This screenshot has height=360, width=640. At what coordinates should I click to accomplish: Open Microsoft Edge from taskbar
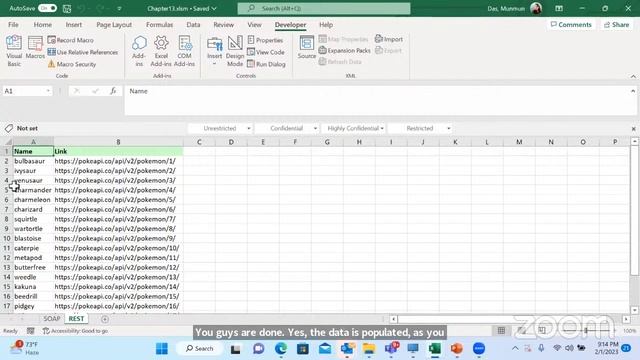click(x=280, y=349)
